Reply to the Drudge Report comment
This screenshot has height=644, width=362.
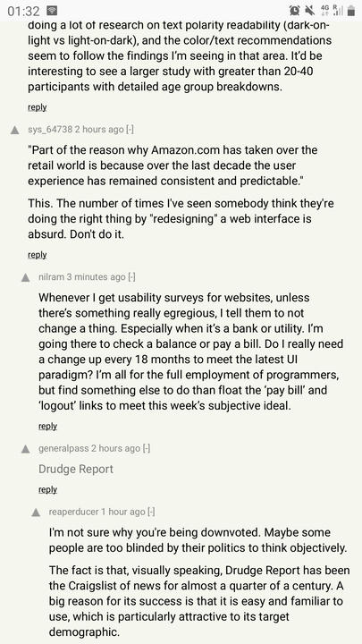point(47,489)
